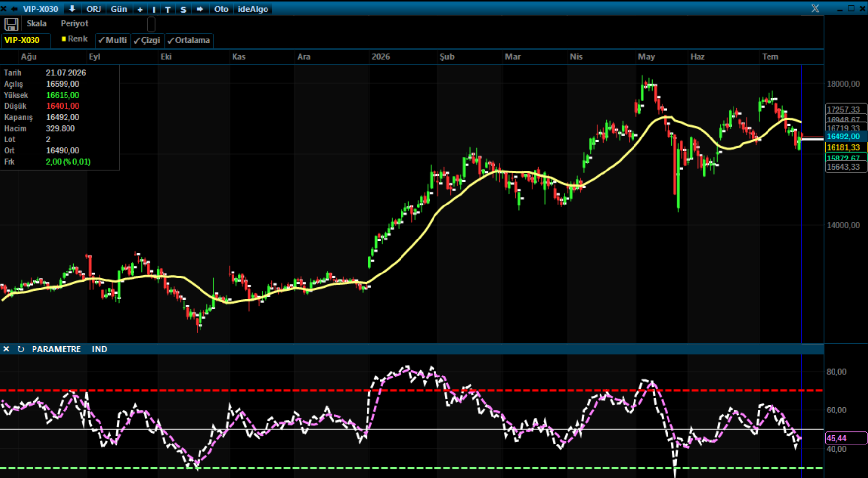This screenshot has height=478, width=868.
Task: Click the Eki month label on time axis
Action: (166, 57)
